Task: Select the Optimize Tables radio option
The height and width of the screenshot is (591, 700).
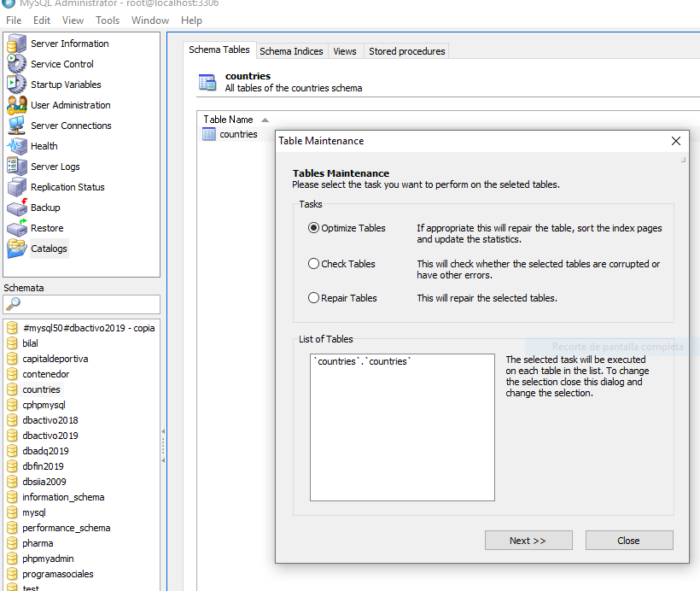Action: [x=314, y=228]
